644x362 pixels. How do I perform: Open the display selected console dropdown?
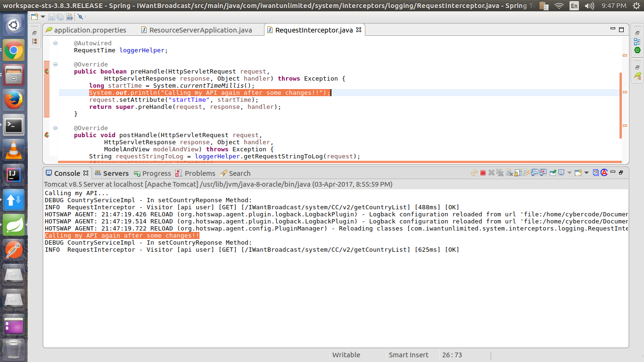pyautogui.click(x=569, y=173)
